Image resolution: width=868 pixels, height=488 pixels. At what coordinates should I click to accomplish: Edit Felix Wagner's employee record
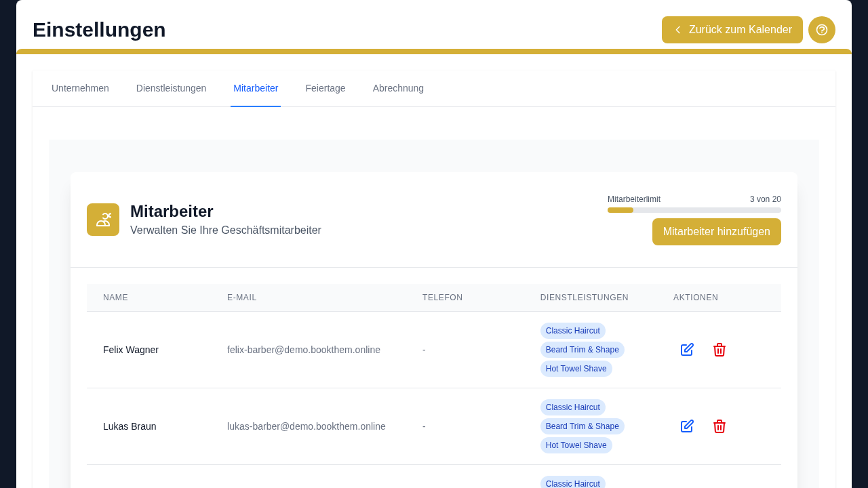(687, 350)
